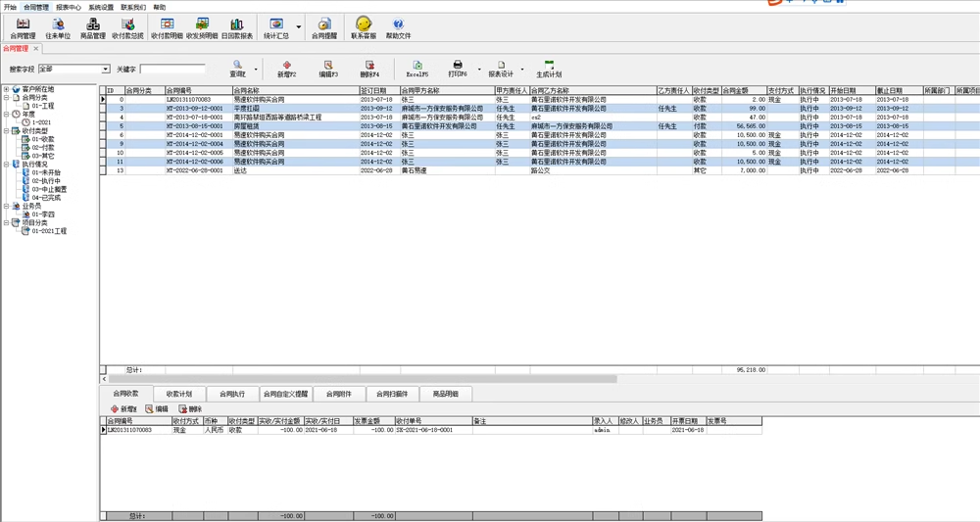
Task: Open the 帮助文件 help icon
Action: pyautogui.click(x=398, y=28)
